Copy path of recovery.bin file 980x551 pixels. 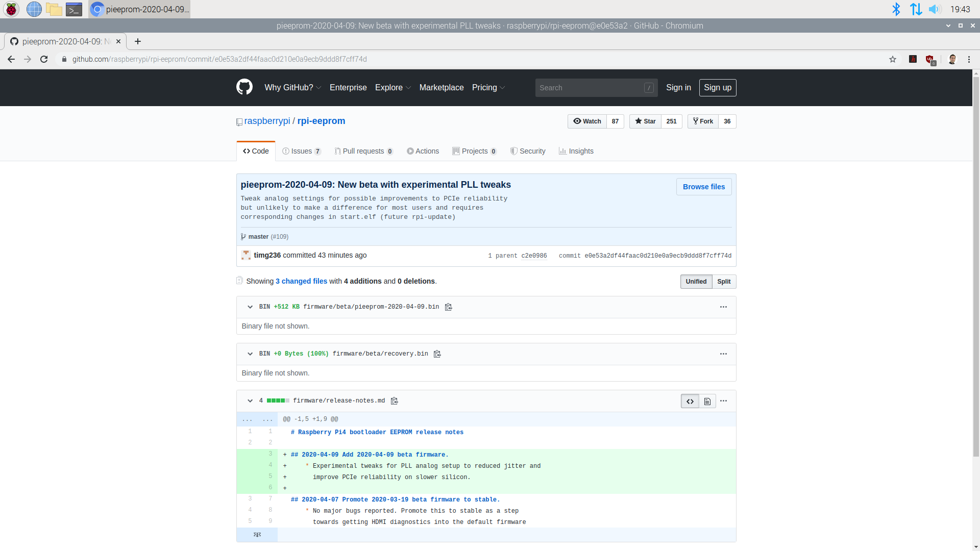pos(437,354)
